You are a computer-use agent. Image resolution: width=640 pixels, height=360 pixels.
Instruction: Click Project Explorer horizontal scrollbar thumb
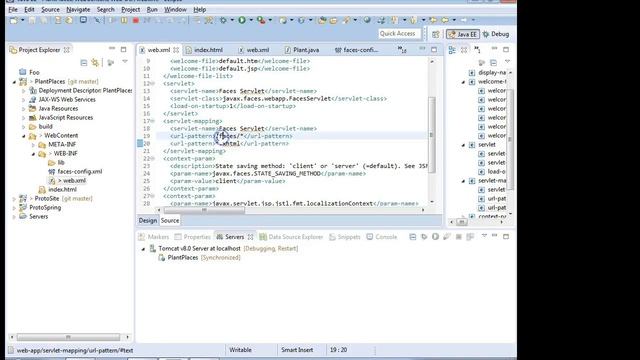pos(68,337)
